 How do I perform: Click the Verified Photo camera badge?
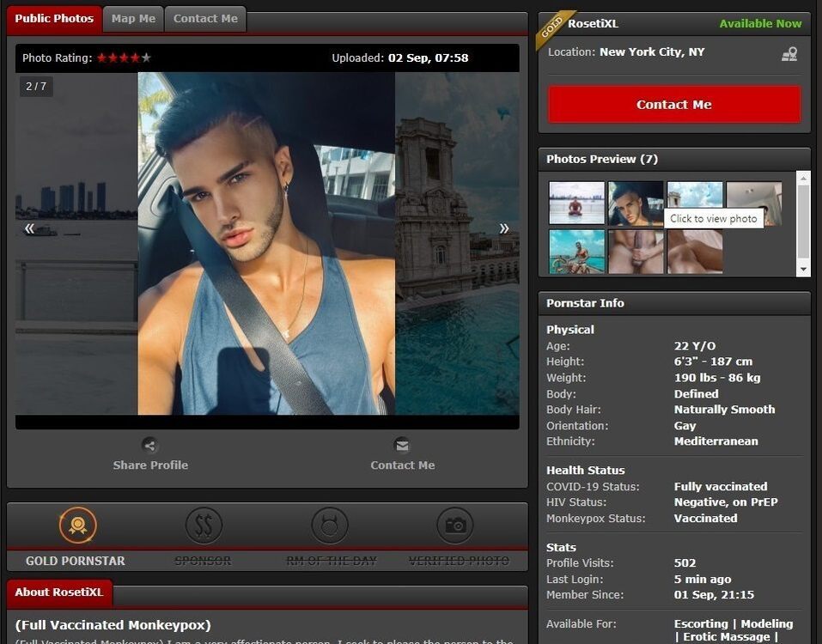455,525
